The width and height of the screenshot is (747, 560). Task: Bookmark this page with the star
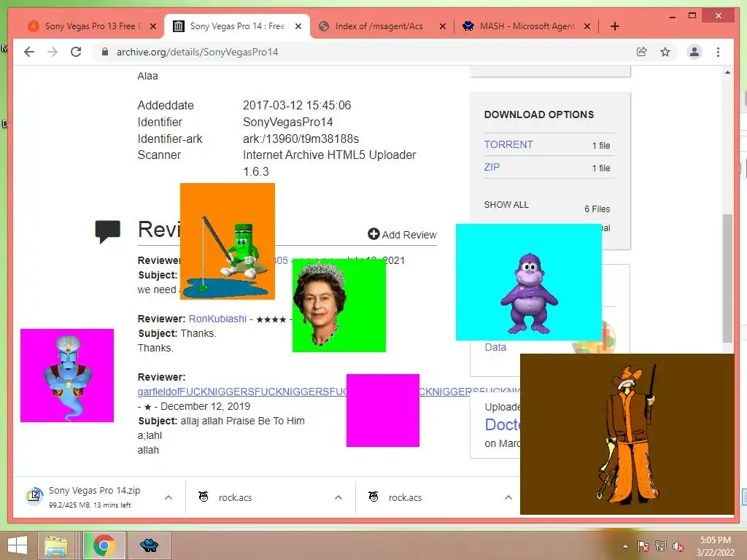665,52
